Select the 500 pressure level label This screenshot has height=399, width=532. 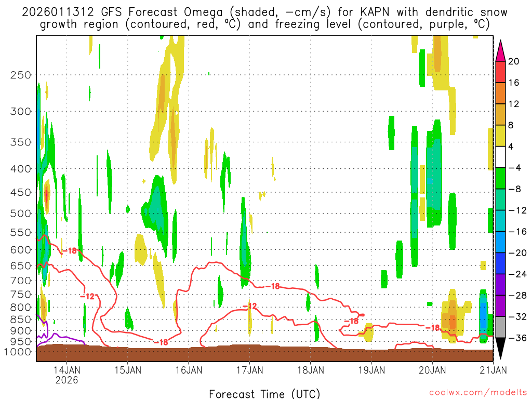point(21,214)
